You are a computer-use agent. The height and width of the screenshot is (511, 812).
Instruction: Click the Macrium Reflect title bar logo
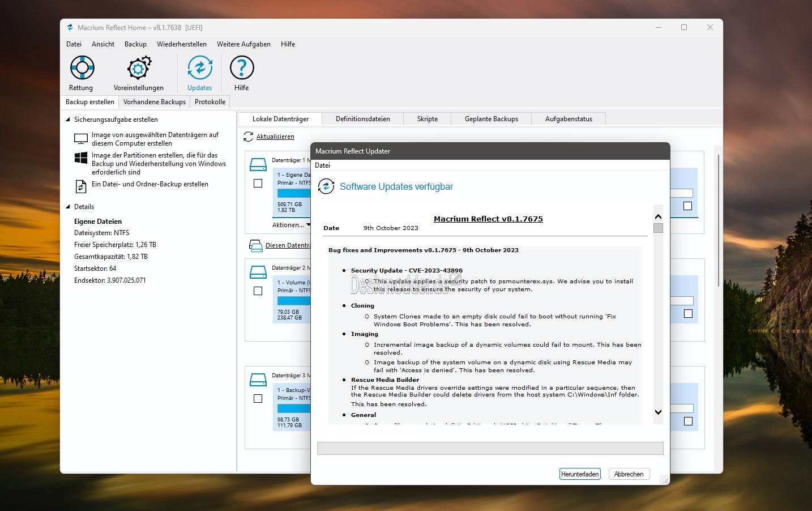click(x=70, y=27)
